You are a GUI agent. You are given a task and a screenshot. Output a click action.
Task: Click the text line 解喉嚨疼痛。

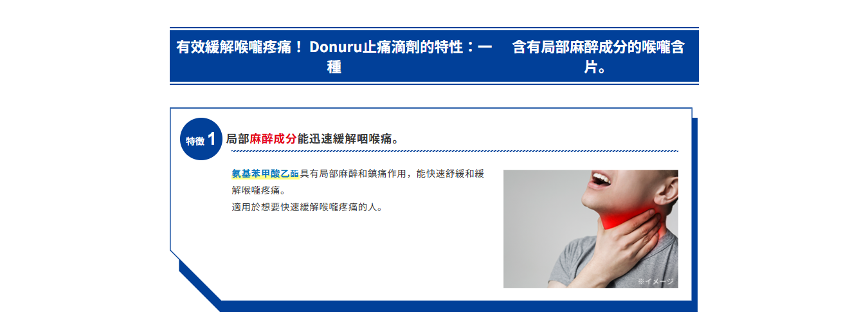[258, 190]
